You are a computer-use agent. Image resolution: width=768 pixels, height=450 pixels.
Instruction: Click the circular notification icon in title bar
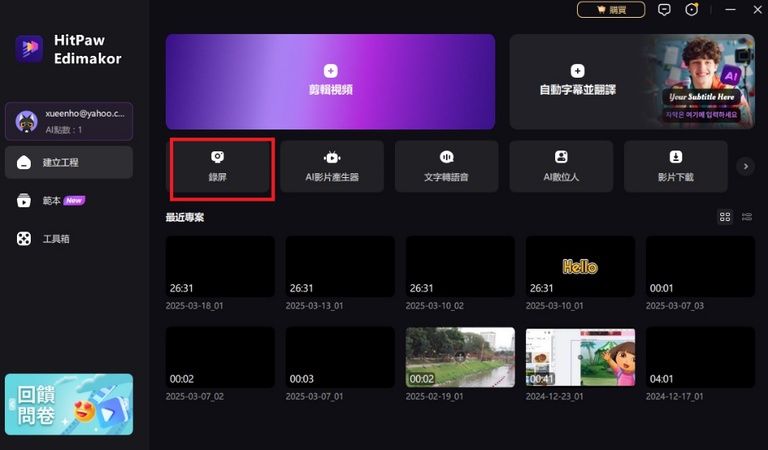(x=692, y=10)
